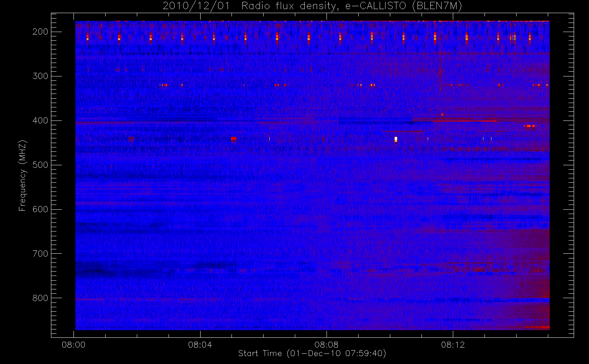Image resolution: width=589 pixels, height=364 pixels.
Task: Click the 200 frequency tick label
Action: click(x=40, y=32)
